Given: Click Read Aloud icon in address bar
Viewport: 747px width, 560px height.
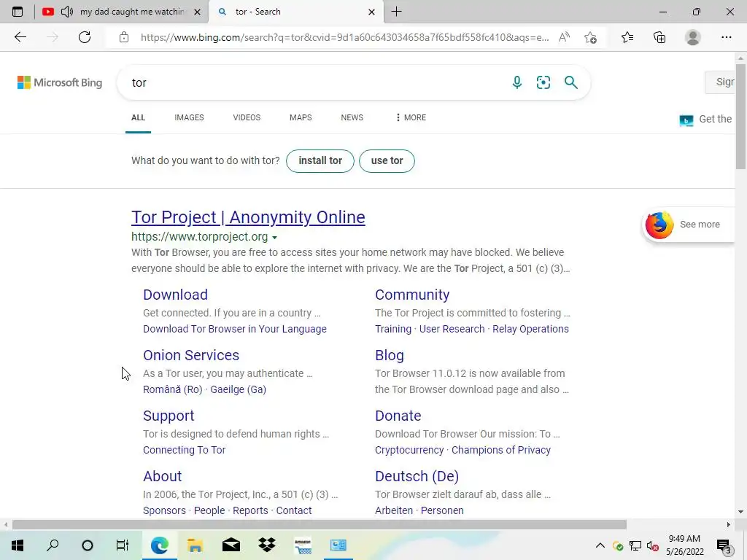Looking at the screenshot, I should 564,37.
